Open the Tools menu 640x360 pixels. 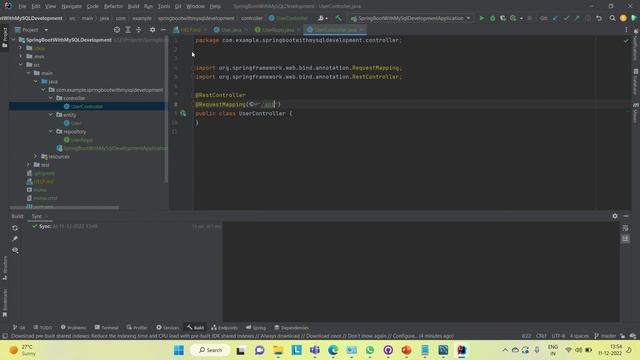coord(164,6)
